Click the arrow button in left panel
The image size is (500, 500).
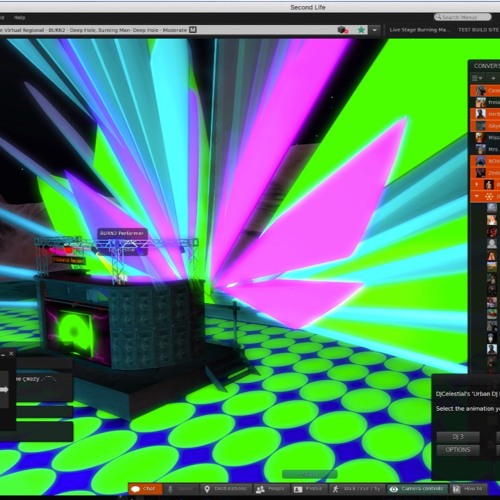pyautogui.click(x=4, y=389)
